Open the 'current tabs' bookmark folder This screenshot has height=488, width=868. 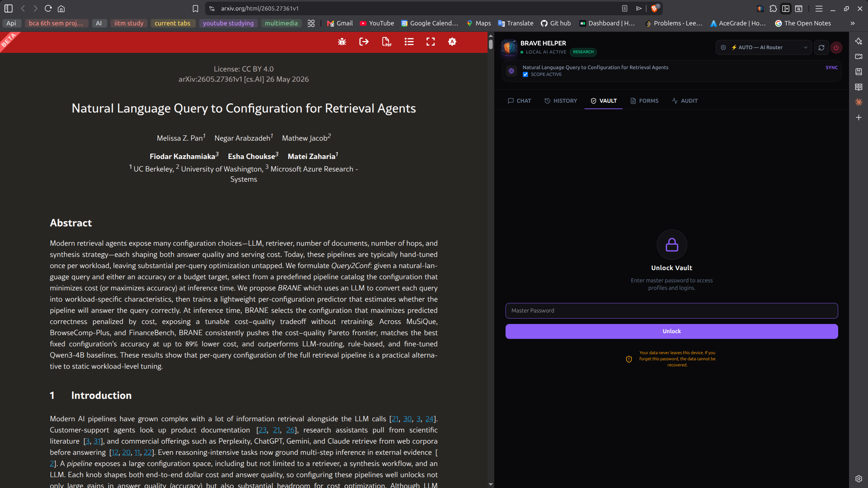[173, 23]
